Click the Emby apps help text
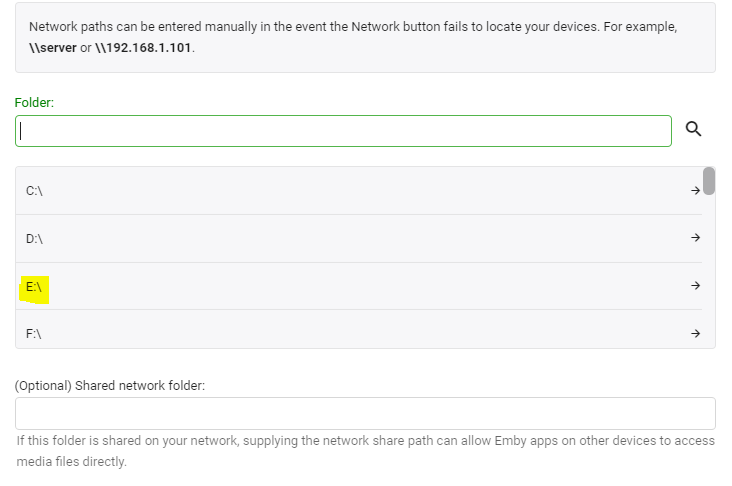This screenshot has height=486, width=732. click(365, 451)
